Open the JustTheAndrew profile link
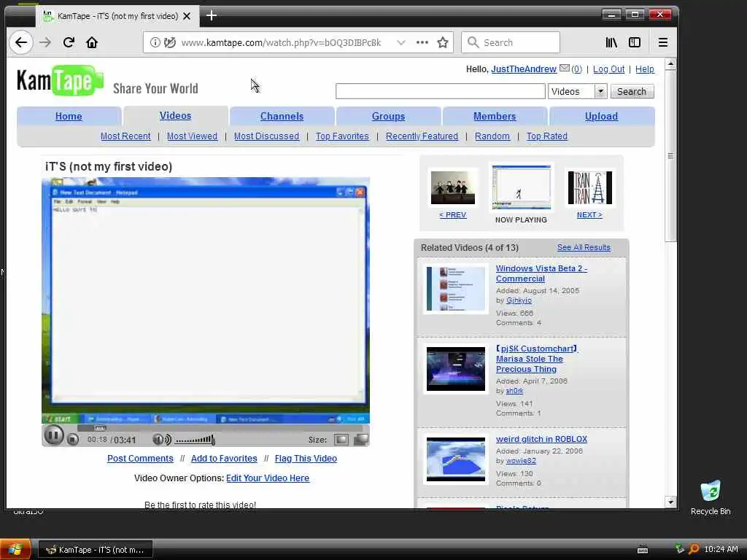The height and width of the screenshot is (560, 747). (x=524, y=69)
